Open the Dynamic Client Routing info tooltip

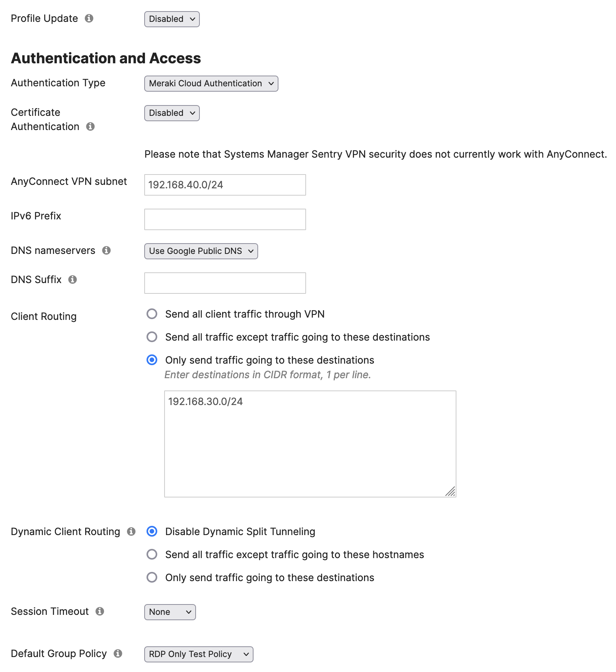click(131, 532)
